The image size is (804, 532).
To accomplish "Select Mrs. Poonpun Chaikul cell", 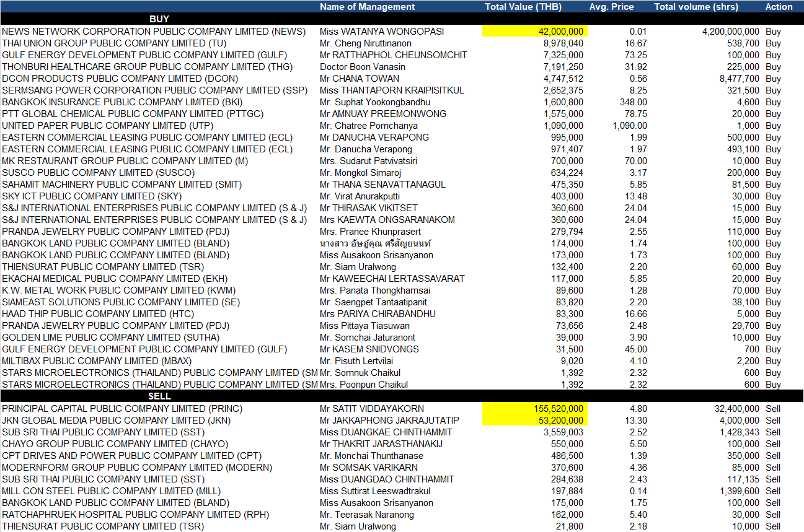I will [364, 385].
